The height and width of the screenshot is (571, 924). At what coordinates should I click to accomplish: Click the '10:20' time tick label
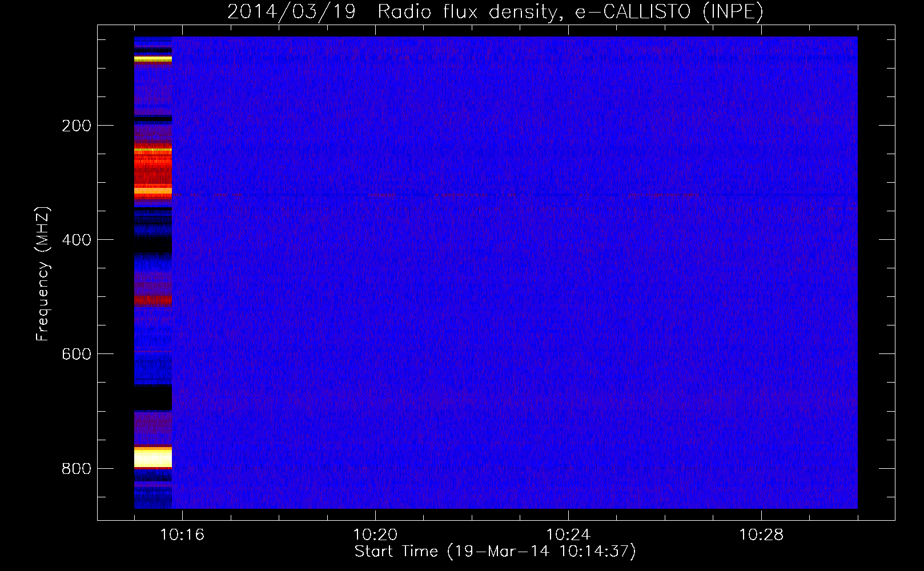click(x=375, y=534)
